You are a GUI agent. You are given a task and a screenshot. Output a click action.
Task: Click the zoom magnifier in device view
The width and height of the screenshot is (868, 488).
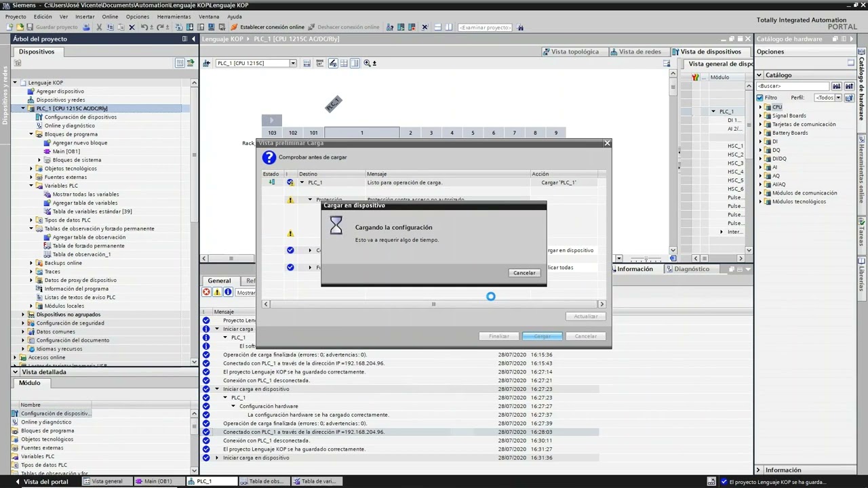pyautogui.click(x=367, y=63)
